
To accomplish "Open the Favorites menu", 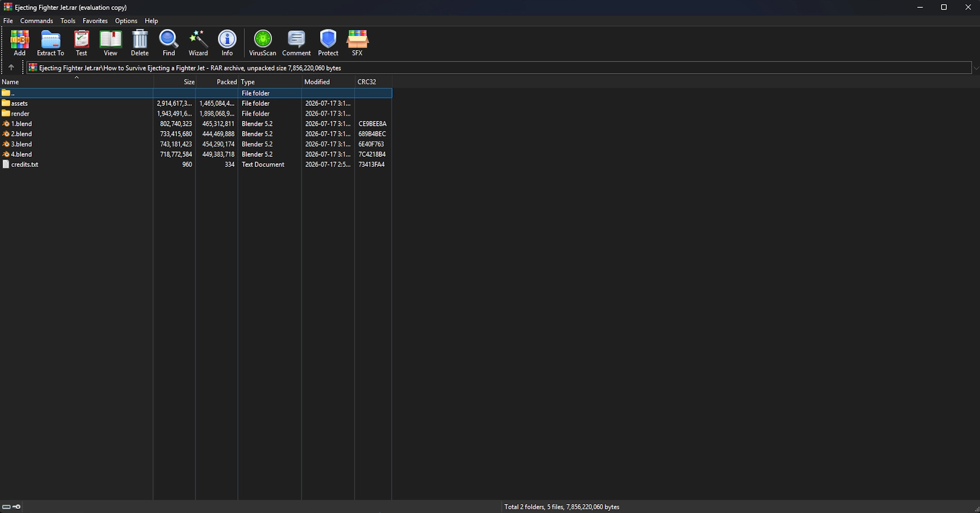I will [95, 21].
